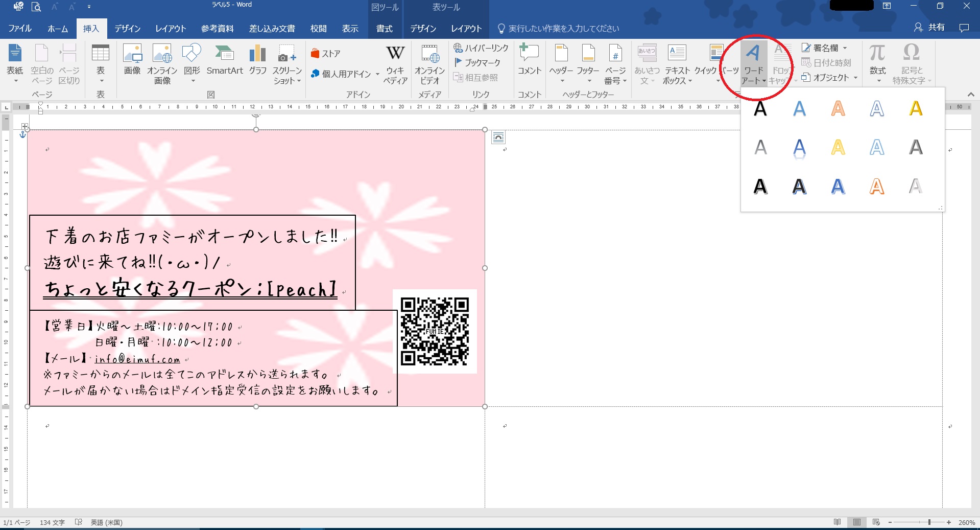The height and width of the screenshot is (530, 980).
Task: Insert a SmartArt graphic
Action: click(x=225, y=60)
